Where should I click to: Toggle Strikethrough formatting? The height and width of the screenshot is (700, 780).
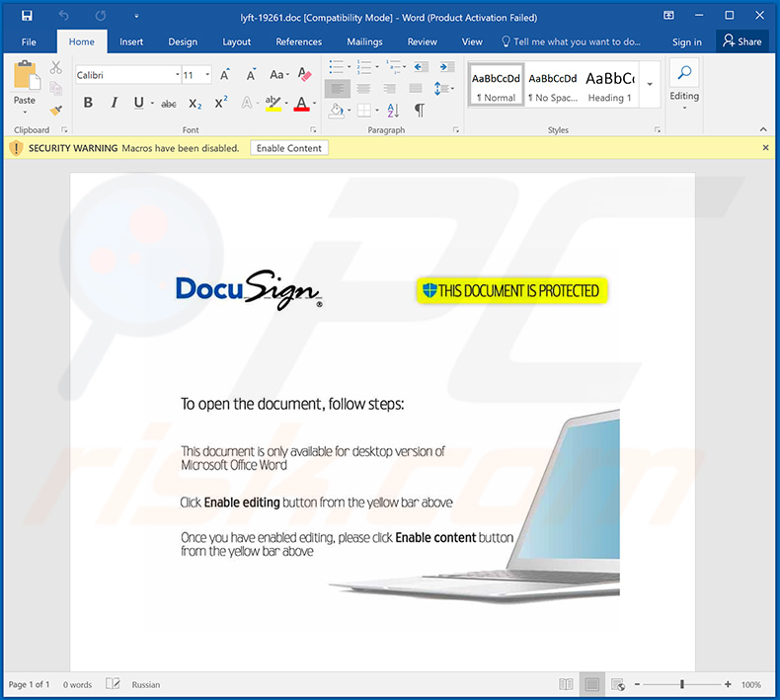169,104
